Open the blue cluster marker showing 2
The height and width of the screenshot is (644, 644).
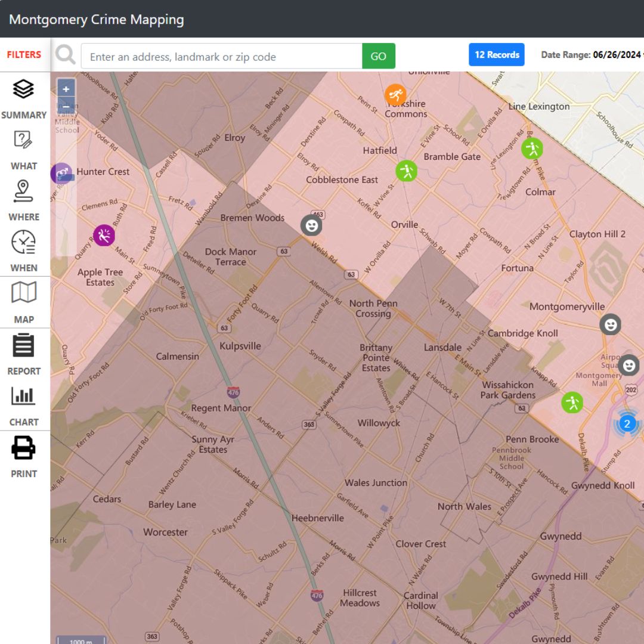(x=626, y=423)
